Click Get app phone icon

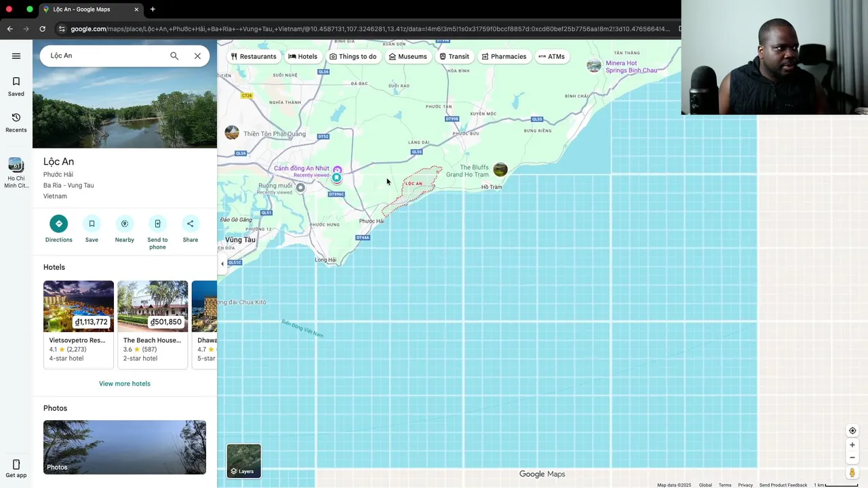coord(16,468)
